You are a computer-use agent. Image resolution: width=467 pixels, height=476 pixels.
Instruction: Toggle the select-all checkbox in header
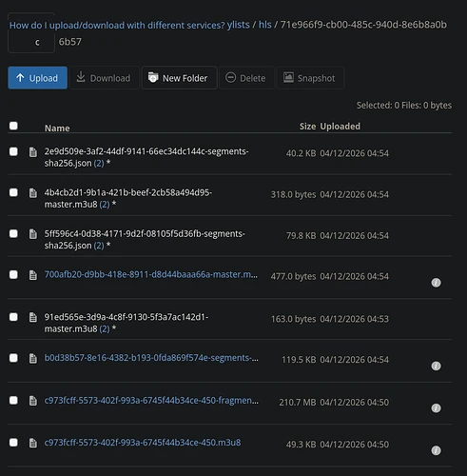pyautogui.click(x=13, y=126)
